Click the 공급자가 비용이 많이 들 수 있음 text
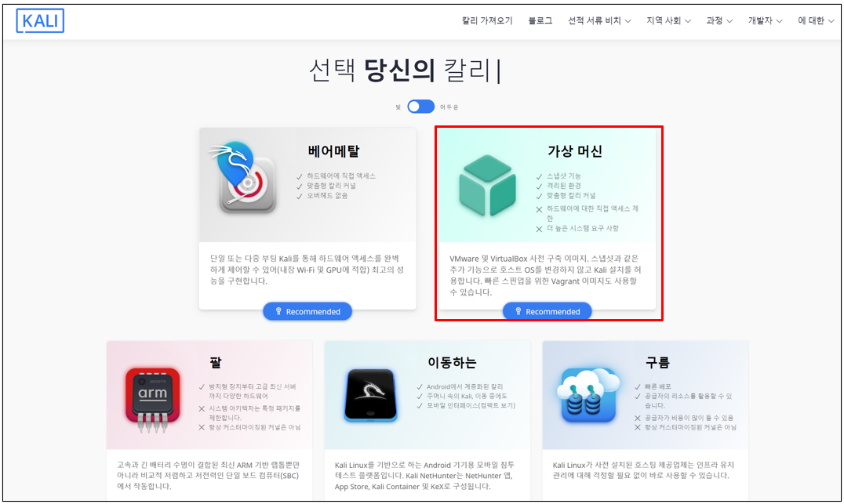Screen dimensions: 844x504 [689, 418]
